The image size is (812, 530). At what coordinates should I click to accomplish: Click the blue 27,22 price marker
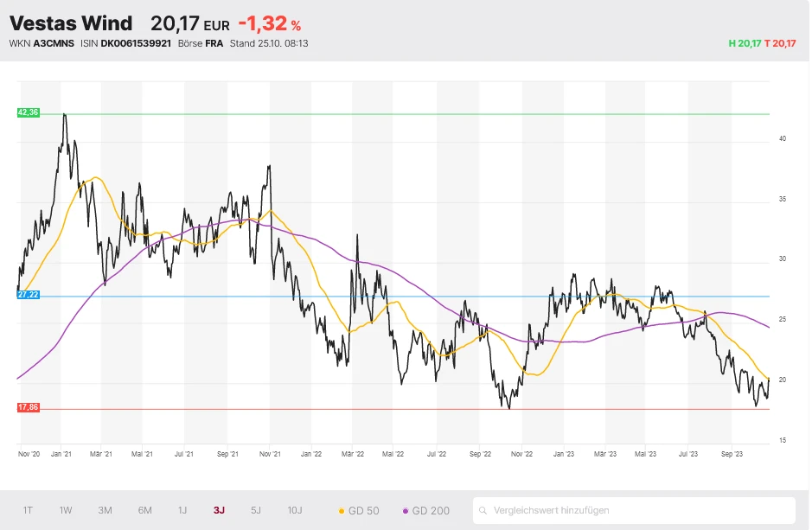29,295
